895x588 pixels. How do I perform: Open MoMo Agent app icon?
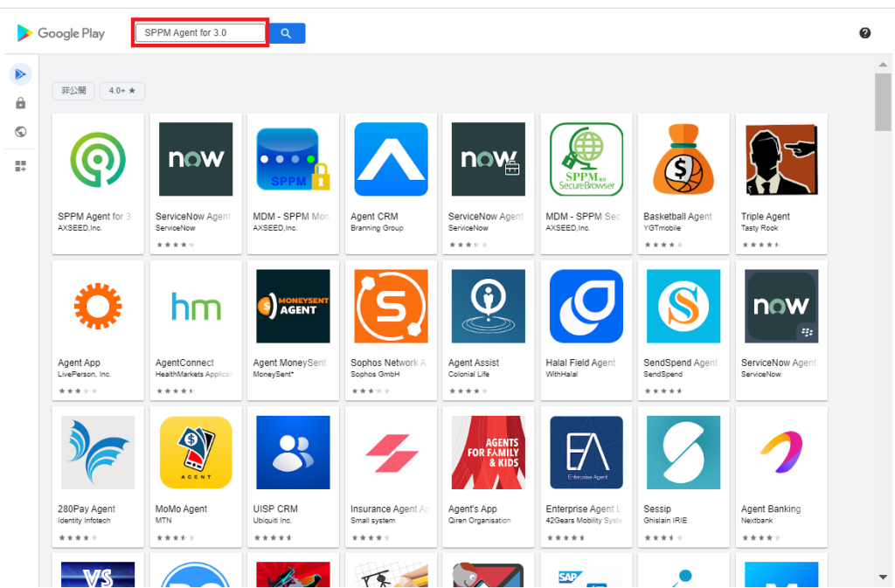point(196,453)
